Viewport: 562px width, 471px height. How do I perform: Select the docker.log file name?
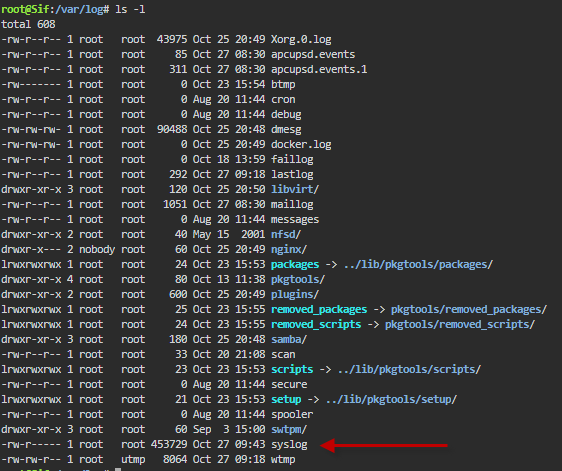[x=301, y=144]
